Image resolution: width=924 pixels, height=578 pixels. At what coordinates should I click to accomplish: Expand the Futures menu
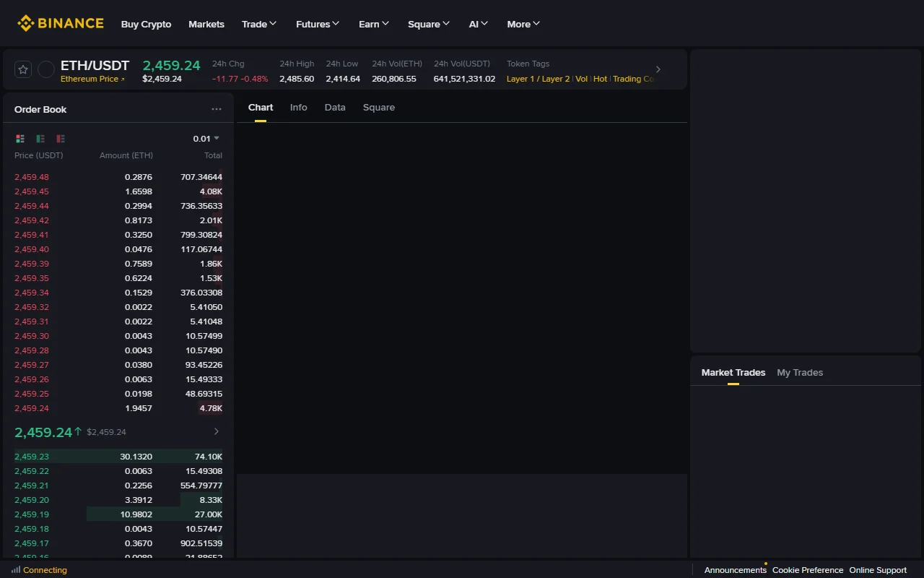pyautogui.click(x=318, y=24)
